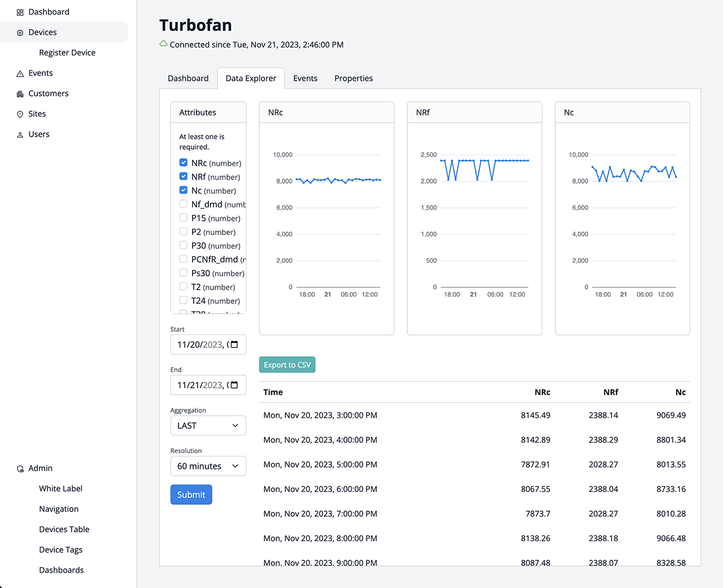
Task: Click the Dashboard grid icon in sidebar
Action: pos(20,12)
